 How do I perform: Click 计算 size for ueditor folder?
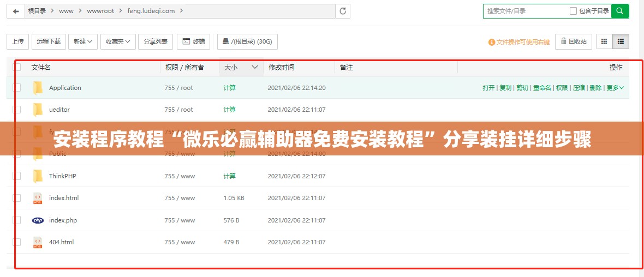pyautogui.click(x=230, y=110)
